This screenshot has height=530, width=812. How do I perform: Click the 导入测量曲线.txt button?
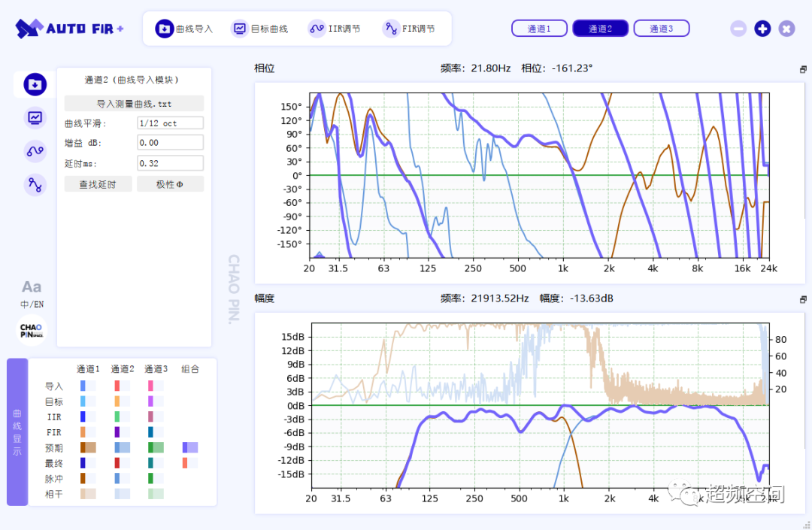point(134,104)
